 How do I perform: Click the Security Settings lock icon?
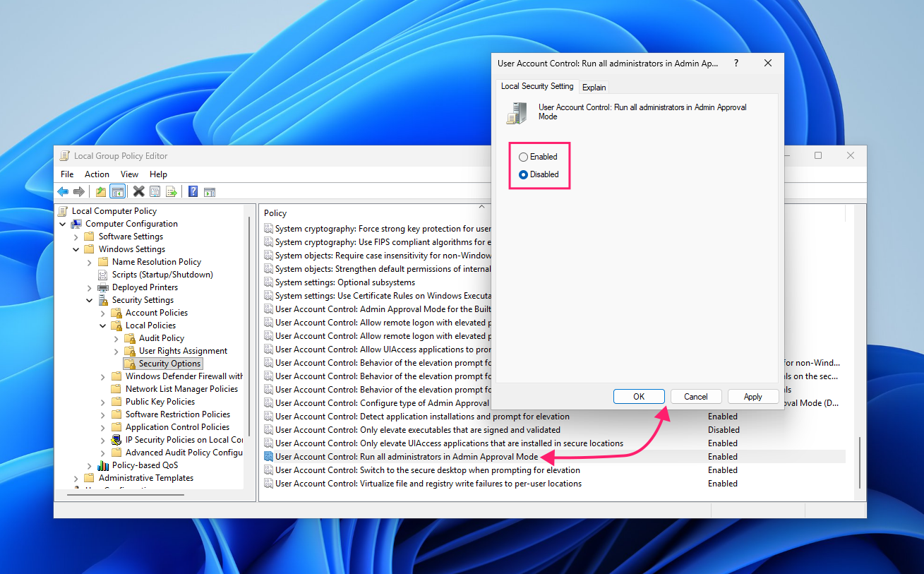pyautogui.click(x=103, y=300)
